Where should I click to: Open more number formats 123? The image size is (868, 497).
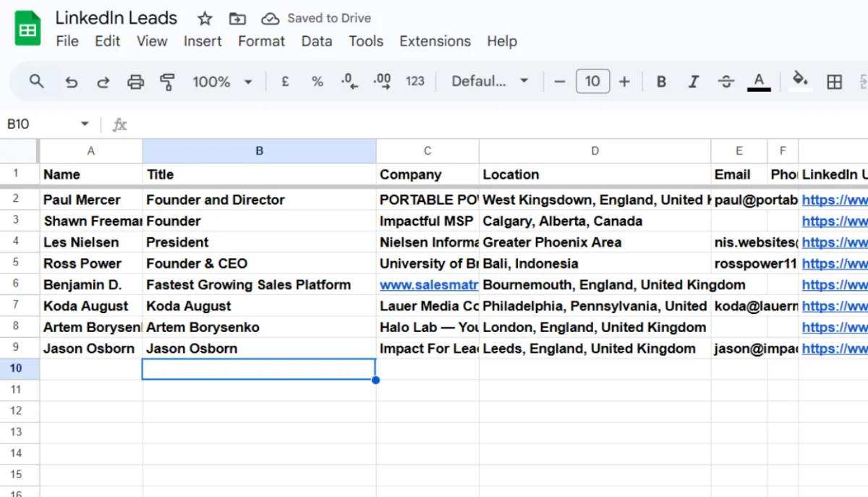(415, 82)
